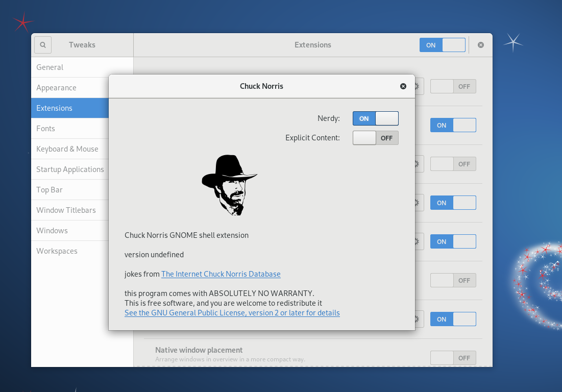Turn off the global Extensions switch in header
Viewport: 562px width, 392px height.
(x=442, y=45)
